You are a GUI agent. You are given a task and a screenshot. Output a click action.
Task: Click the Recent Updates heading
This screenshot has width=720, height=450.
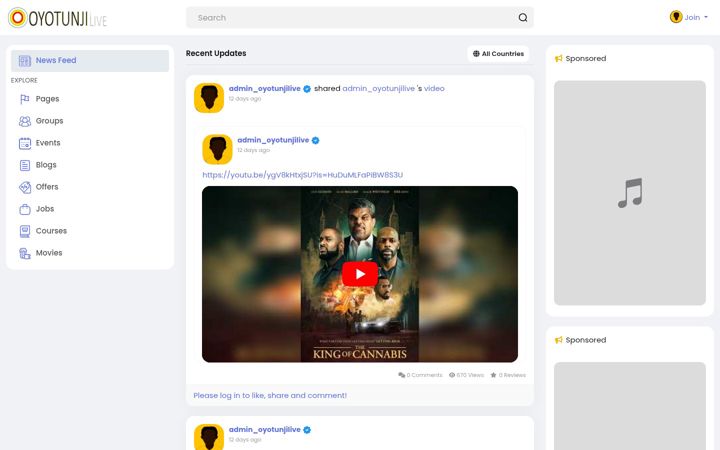tap(216, 53)
